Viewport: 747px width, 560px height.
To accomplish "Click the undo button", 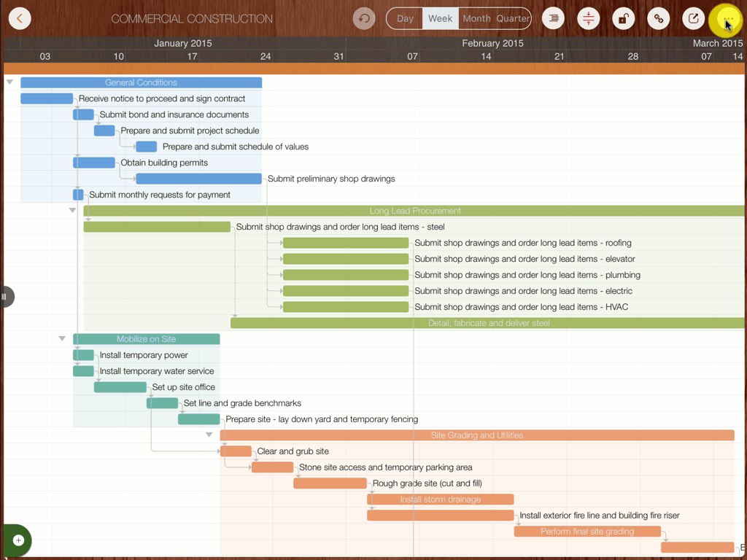I will 363,19.
